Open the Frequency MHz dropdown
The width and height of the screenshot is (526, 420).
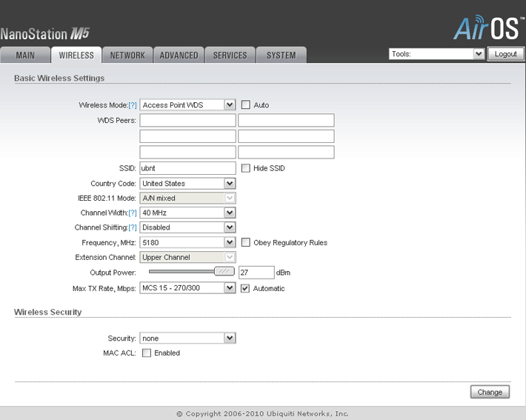coord(187,242)
